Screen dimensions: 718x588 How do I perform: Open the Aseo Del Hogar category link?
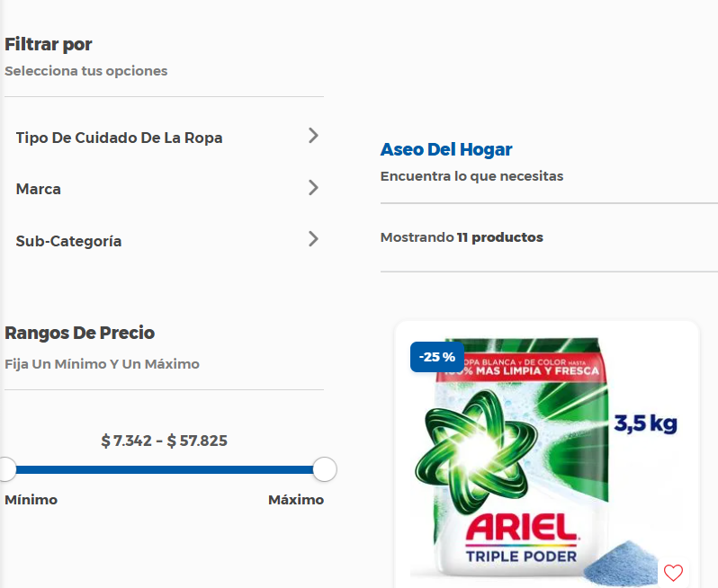pyautogui.click(x=446, y=149)
